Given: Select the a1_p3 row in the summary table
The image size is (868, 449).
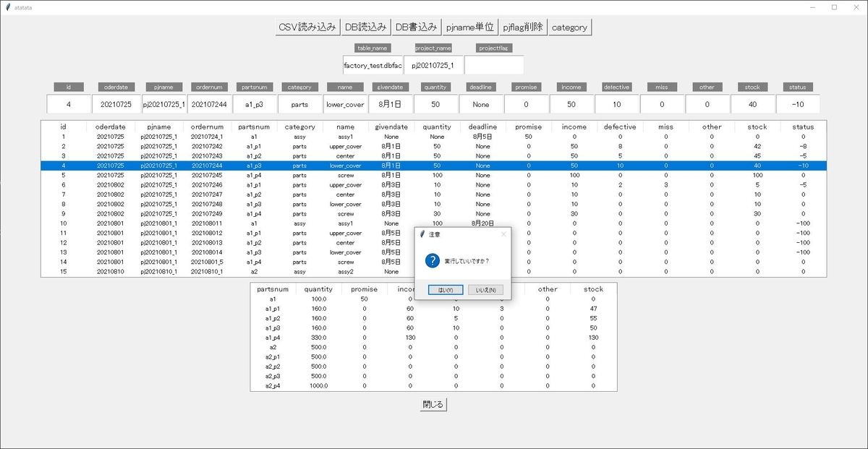Looking at the screenshot, I should (x=433, y=328).
